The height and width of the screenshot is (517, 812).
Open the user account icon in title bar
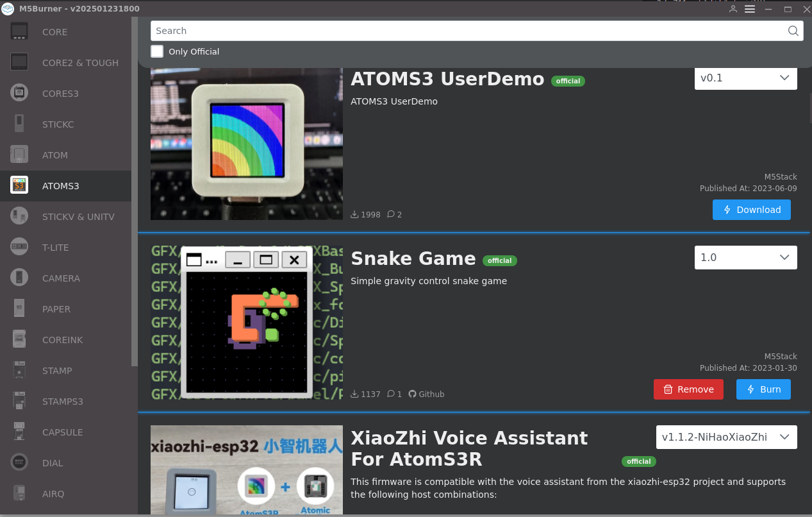[x=733, y=9]
